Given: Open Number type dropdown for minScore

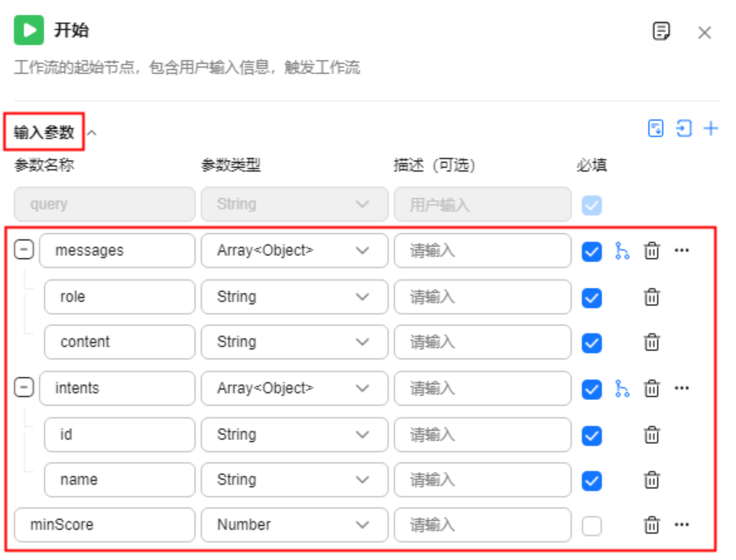Looking at the screenshot, I should tap(295, 525).
